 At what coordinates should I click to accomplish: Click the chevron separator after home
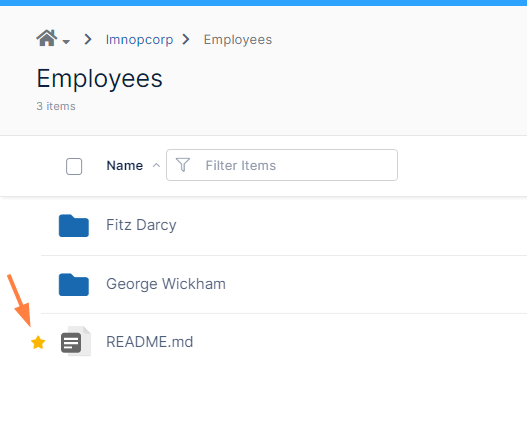tap(88, 39)
